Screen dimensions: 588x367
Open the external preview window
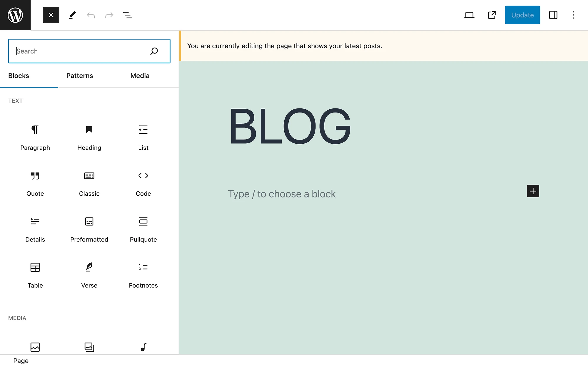pos(491,15)
